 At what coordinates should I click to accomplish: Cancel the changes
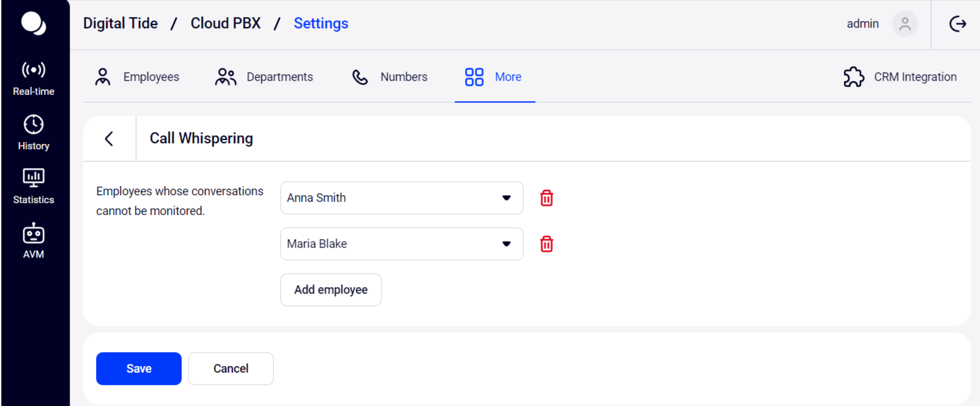pyautogui.click(x=231, y=369)
